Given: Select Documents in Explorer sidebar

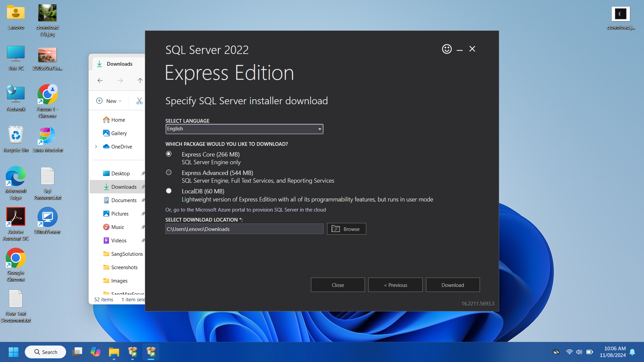Looking at the screenshot, I should (124, 200).
